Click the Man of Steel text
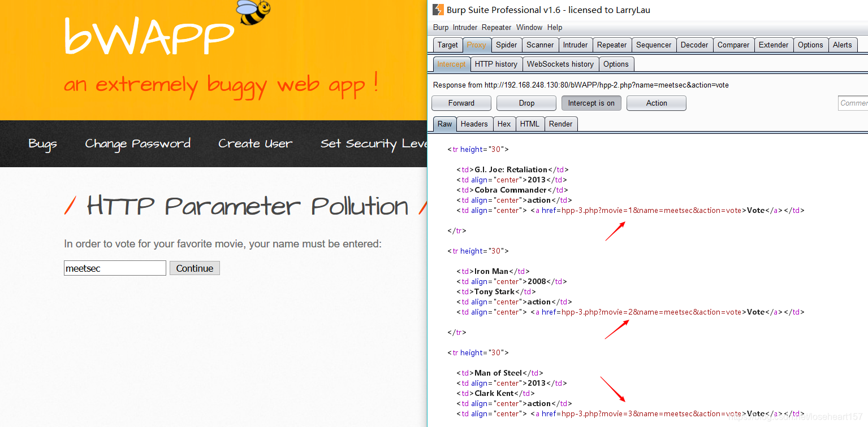 498,373
